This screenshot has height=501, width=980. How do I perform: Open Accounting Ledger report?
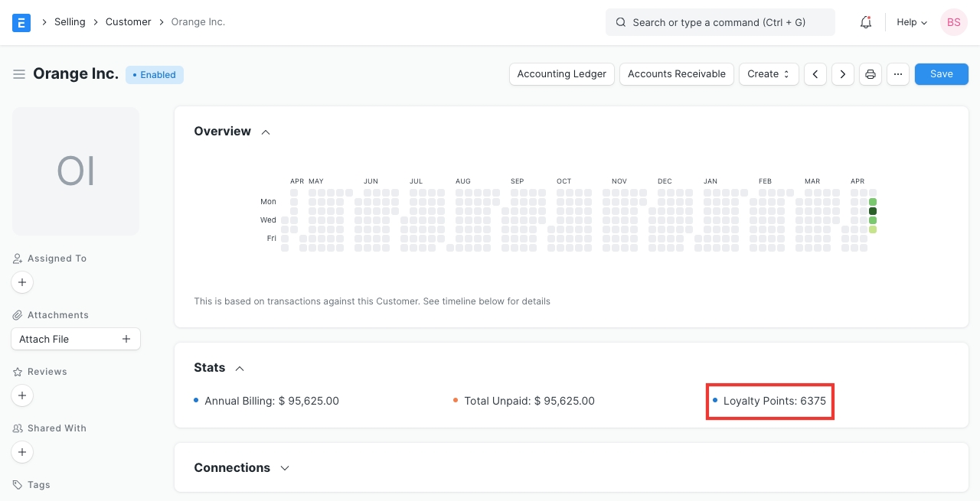click(x=561, y=74)
